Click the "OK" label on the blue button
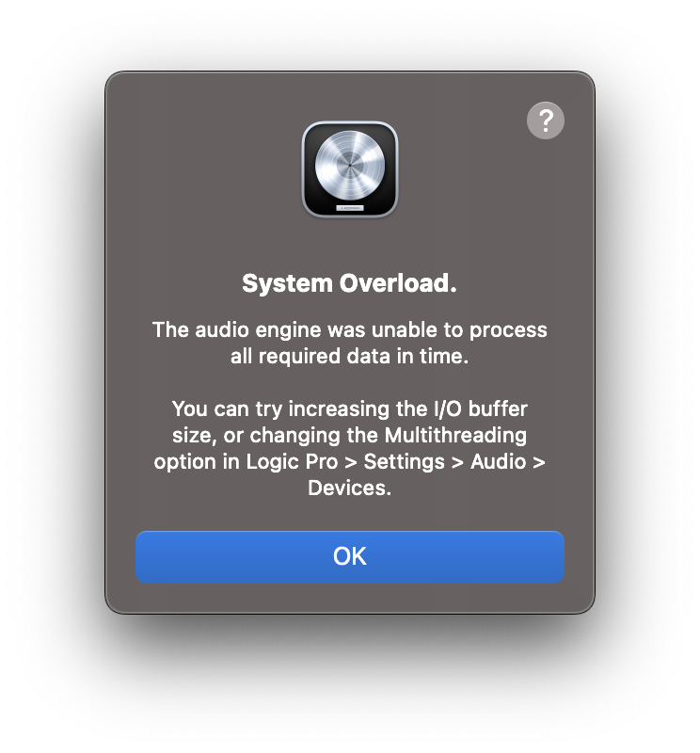Screen dimensions: 700x753 tap(350, 556)
